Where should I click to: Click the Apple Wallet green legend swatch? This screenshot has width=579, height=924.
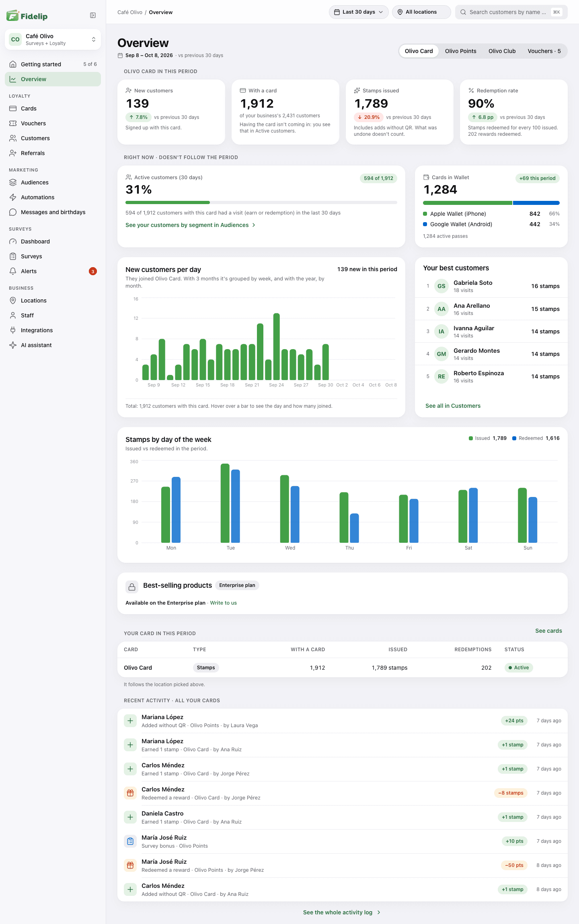tap(425, 214)
